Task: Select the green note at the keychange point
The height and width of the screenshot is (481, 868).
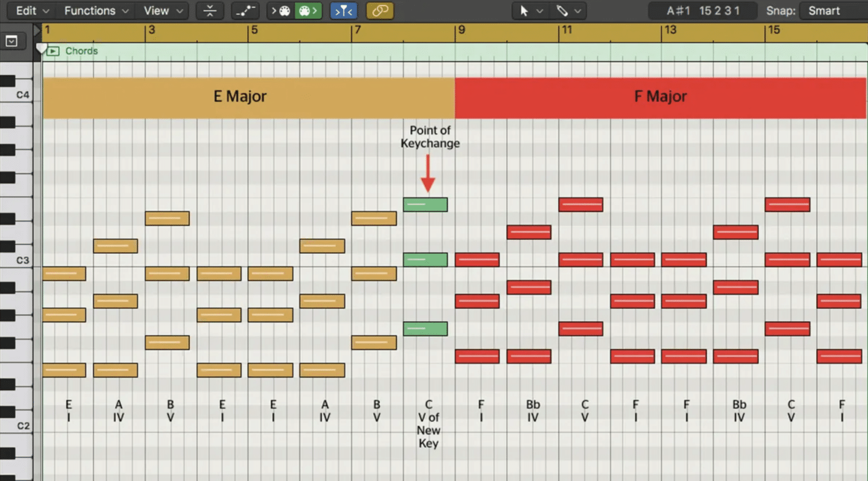Action: 425,205
